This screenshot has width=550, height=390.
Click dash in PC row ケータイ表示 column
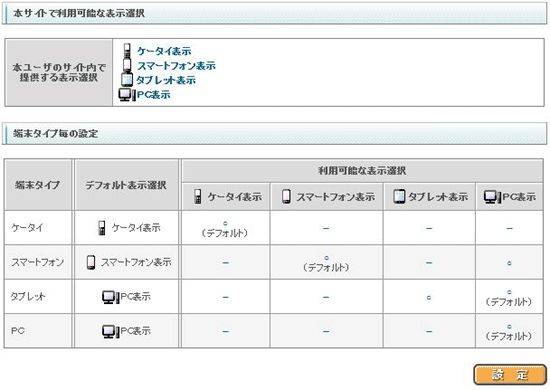click(x=226, y=331)
